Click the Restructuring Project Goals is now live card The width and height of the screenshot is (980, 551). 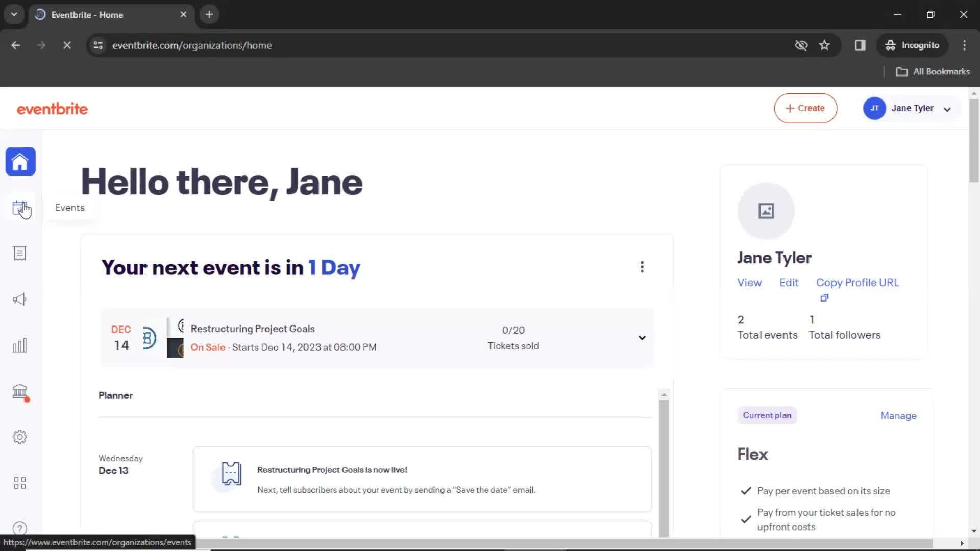click(422, 480)
